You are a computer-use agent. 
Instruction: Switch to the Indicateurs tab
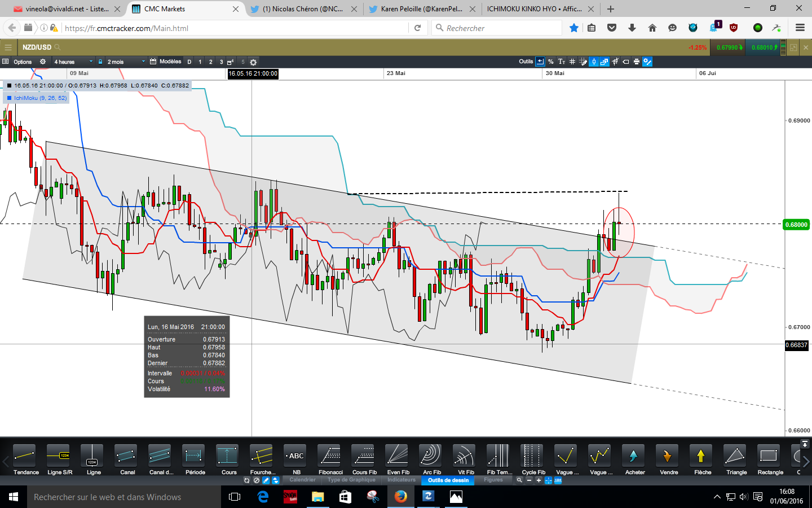tap(401, 480)
